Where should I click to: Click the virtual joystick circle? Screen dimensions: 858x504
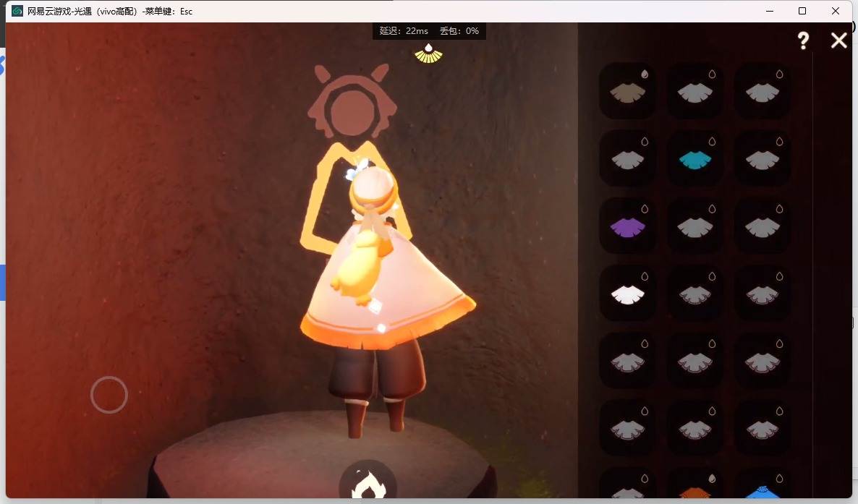[x=109, y=395]
